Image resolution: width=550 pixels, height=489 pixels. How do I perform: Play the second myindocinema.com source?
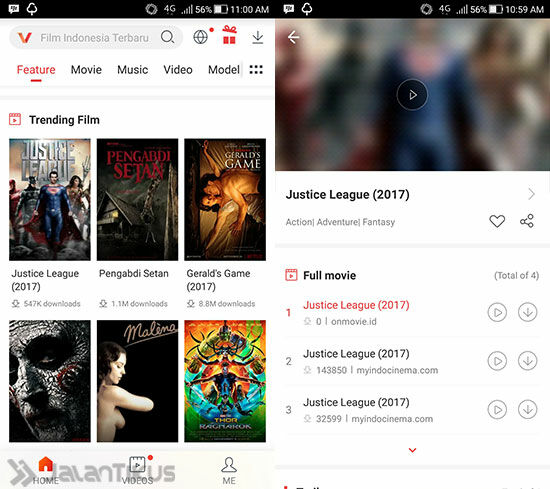(x=497, y=409)
